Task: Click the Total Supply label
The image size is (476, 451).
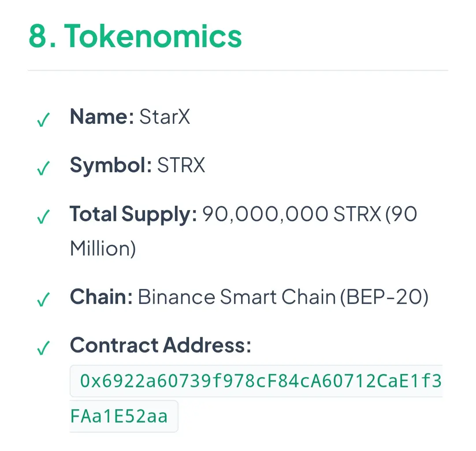Action: pyautogui.click(x=133, y=214)
